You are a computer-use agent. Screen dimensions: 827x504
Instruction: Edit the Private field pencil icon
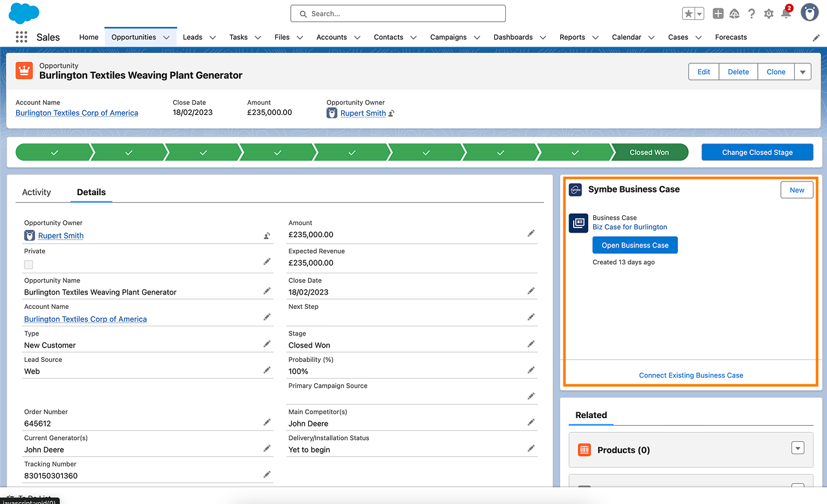pyautogui.click(x=267, y=261)
